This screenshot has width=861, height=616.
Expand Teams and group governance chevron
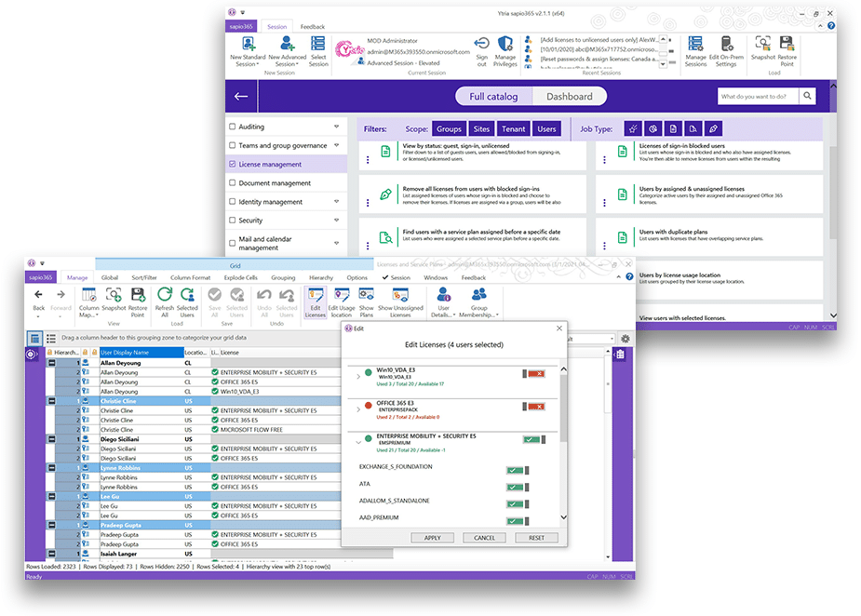coord(336,145)
